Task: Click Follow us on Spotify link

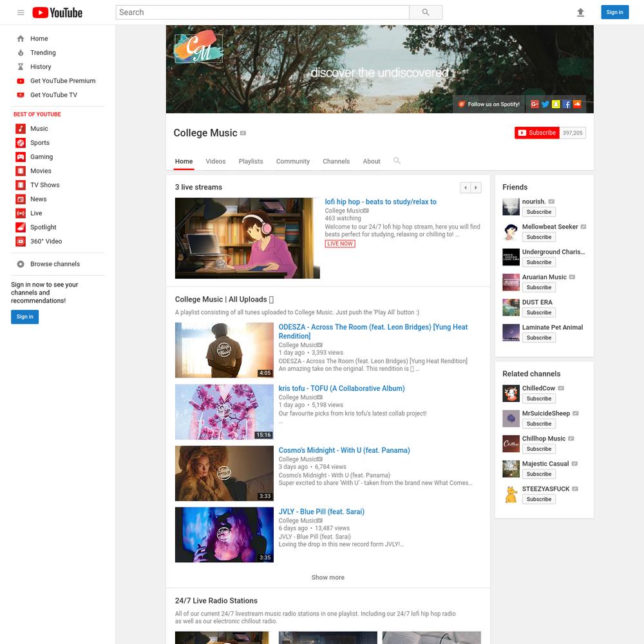Action: (x=489, y=104)
